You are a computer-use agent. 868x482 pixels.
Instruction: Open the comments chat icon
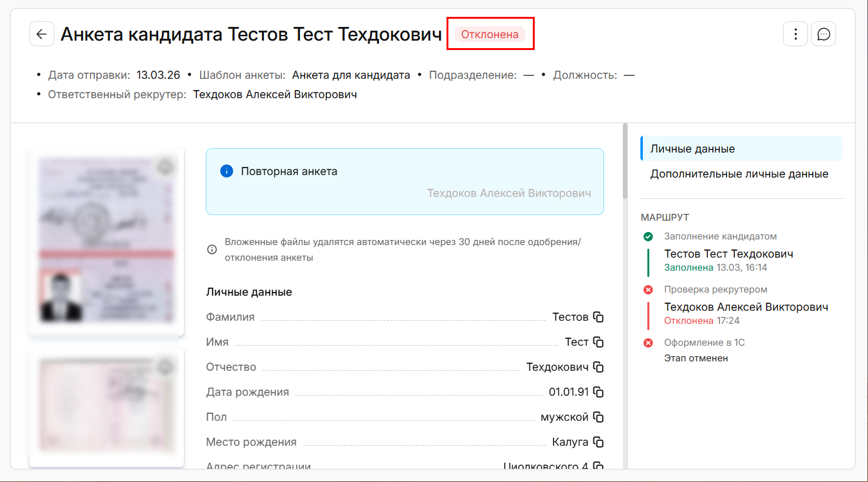(x=824, y=34)
